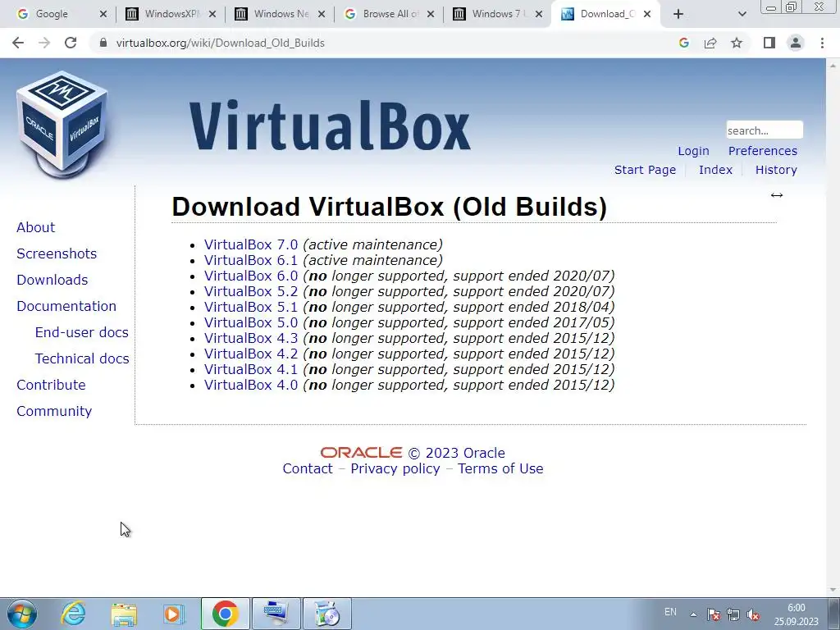
Task: Expand the tab search chevron
Action: [x=742, y=14]
